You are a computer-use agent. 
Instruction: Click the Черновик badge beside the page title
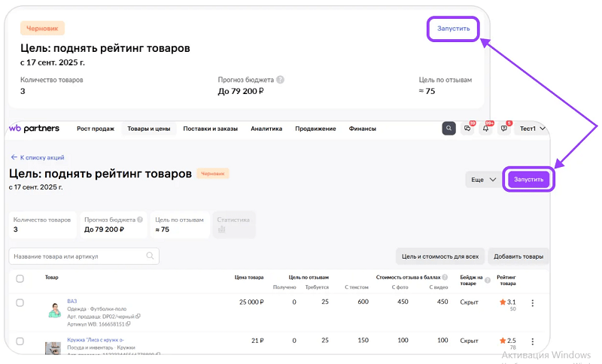click(213, 174)
